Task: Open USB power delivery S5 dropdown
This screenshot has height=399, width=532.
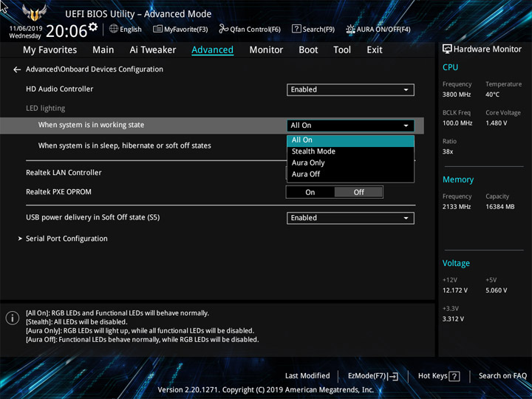Action: click(x=350, y=218)
